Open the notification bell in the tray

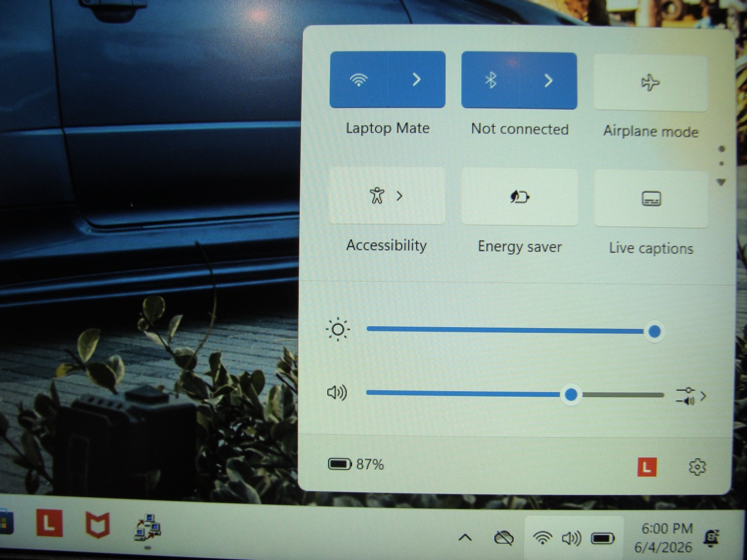coord(712,538)
